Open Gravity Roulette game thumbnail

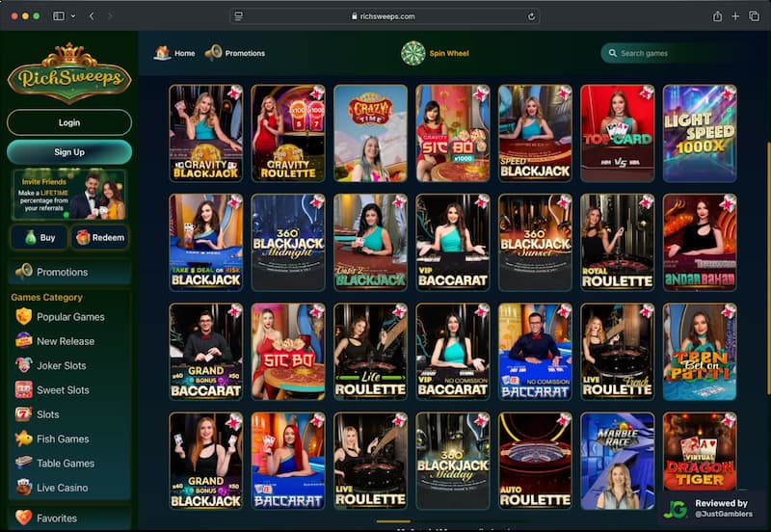click(288, 133)
